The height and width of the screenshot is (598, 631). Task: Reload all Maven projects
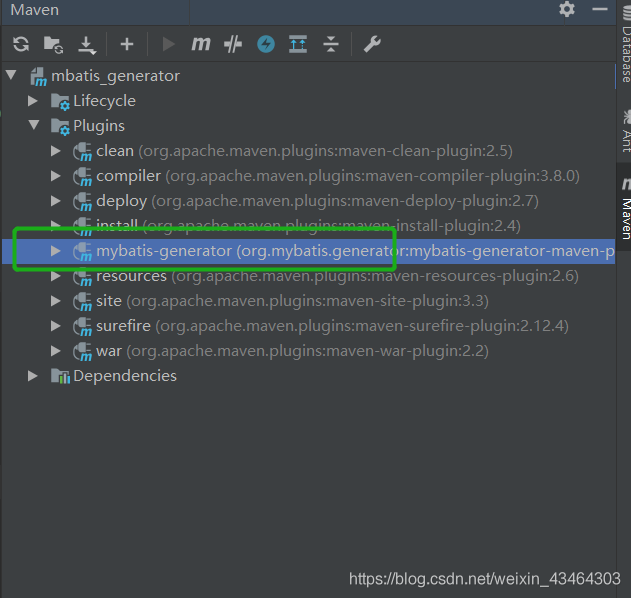point(21,44)
